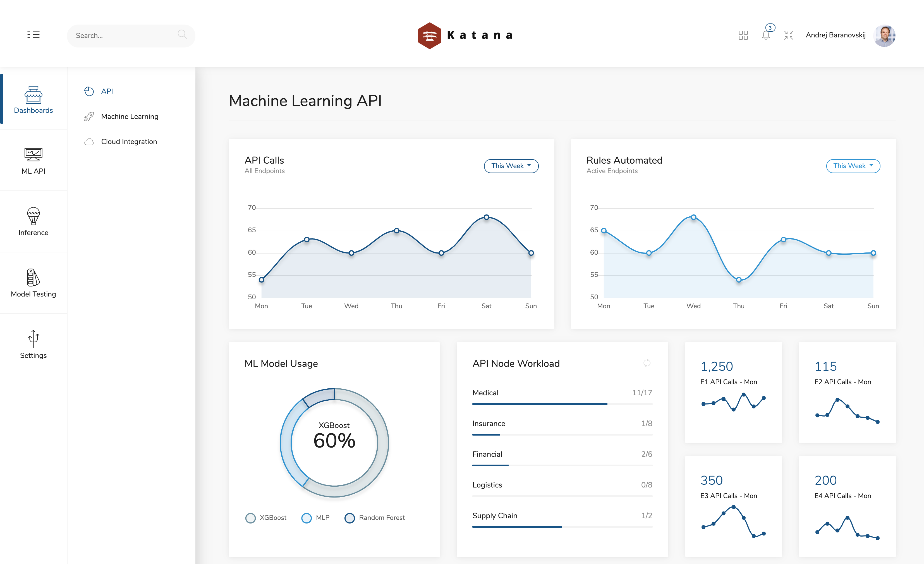Click the Katana logo hexagon
This screenshot has width=924, height=564.
[x=429, y=36]
